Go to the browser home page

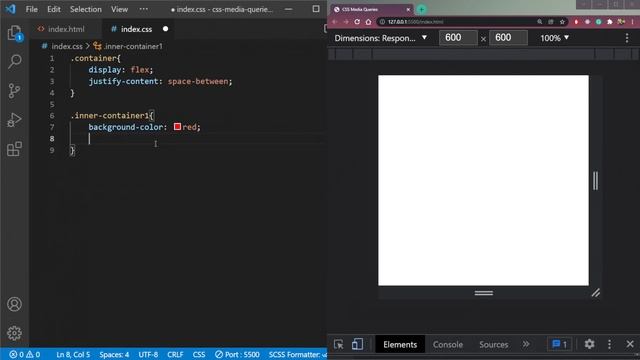tap(368, 22)
